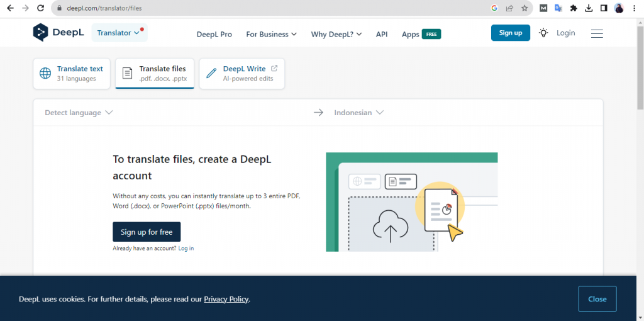This screenshot has width=644, height=321.
Task: Open the Extensions puzzle icon
Action: 574,8
